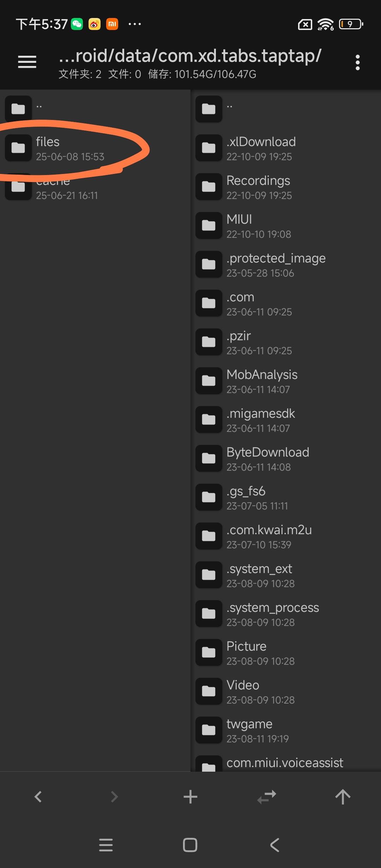Open the hamburger navigation menu
The height and width of the screenshot is (868, 381).
pyautogui.click(x=27, y=62)
